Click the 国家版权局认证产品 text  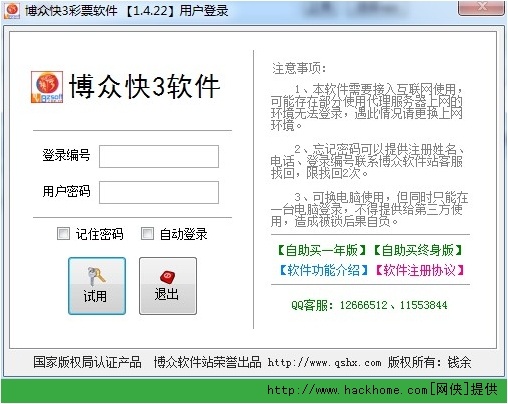coord(87,362)
